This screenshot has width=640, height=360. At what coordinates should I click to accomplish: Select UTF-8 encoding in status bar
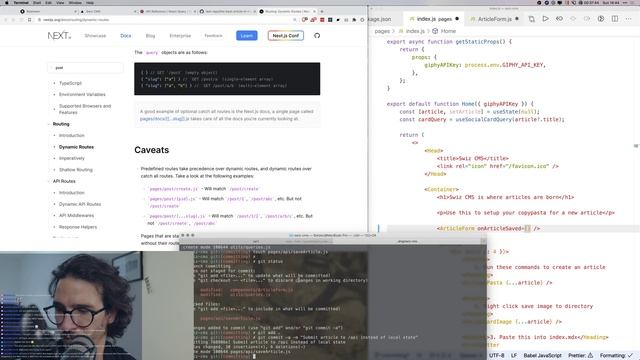(496, 356)
